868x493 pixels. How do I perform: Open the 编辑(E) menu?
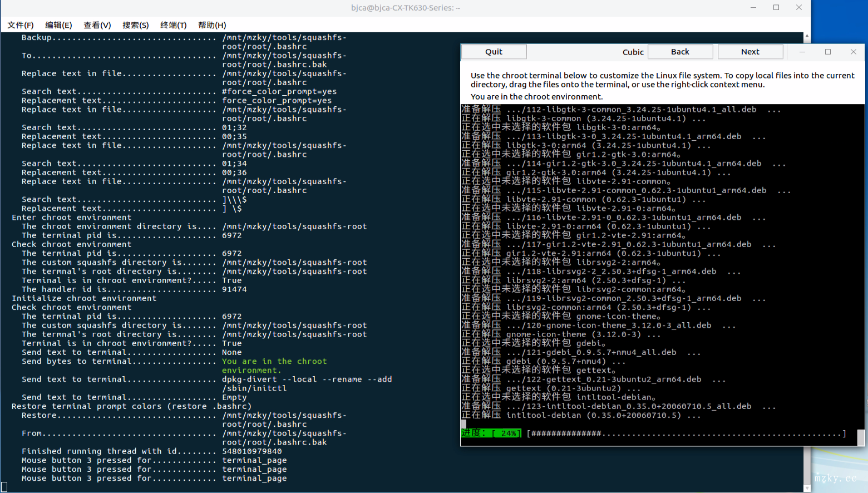[58, 25]
